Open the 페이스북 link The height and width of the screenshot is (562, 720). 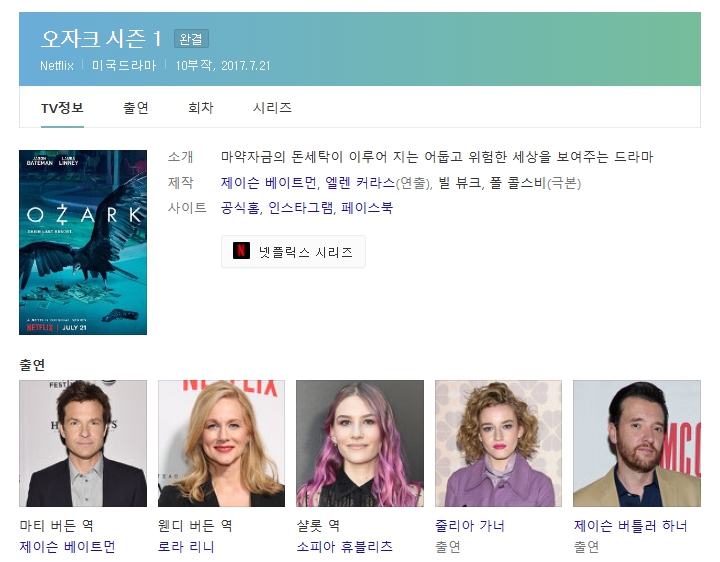point(367,208)
